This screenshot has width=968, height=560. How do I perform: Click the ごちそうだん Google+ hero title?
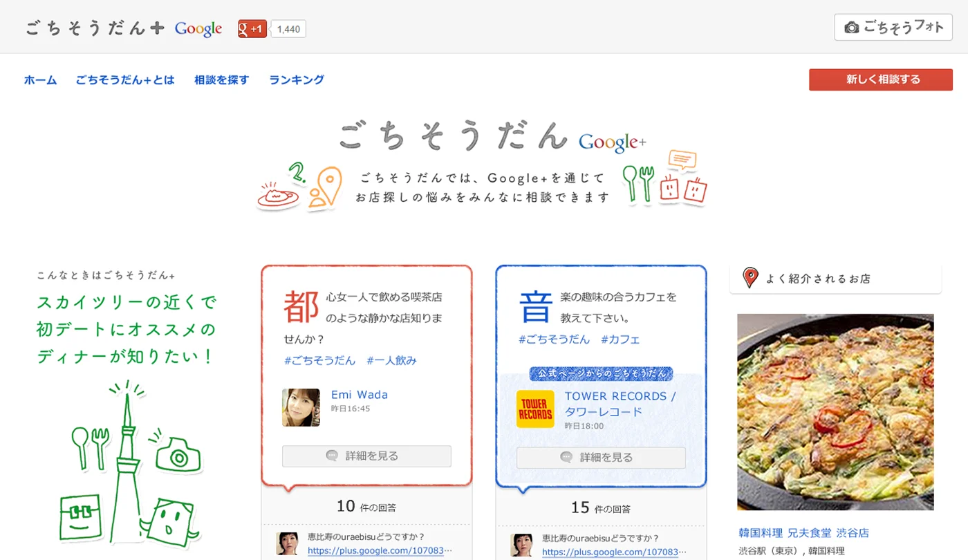tap(492, 135)
